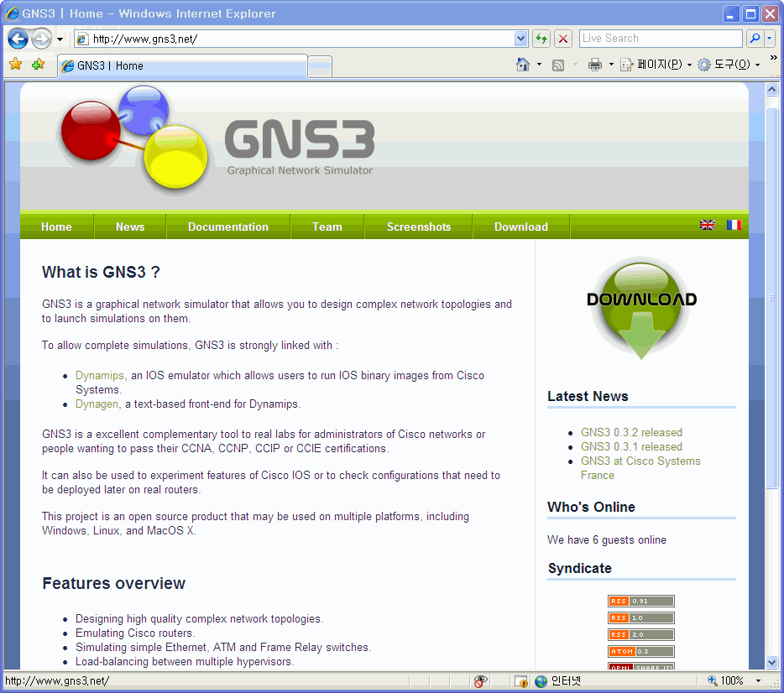Image resolution: width=784 pixels, height=693 pixels.
Task: Click the 100% zoom level button
Action: coord(725,680)
